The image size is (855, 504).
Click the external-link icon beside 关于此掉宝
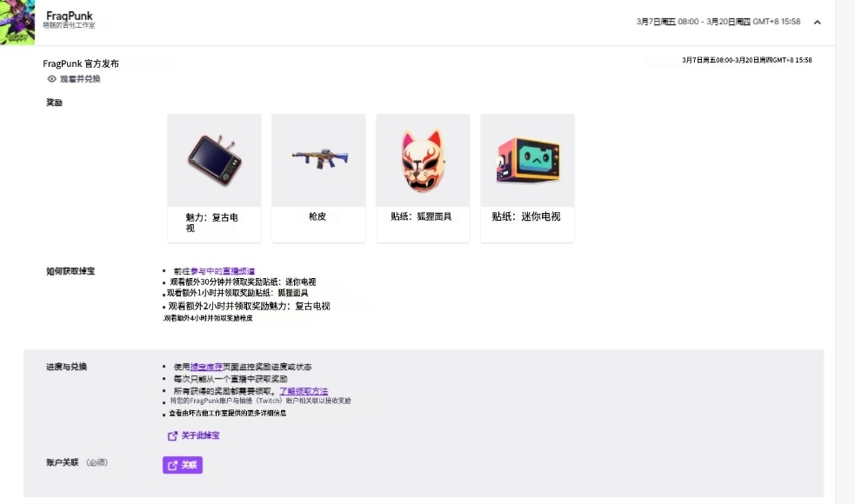click(x=172, y=435)
